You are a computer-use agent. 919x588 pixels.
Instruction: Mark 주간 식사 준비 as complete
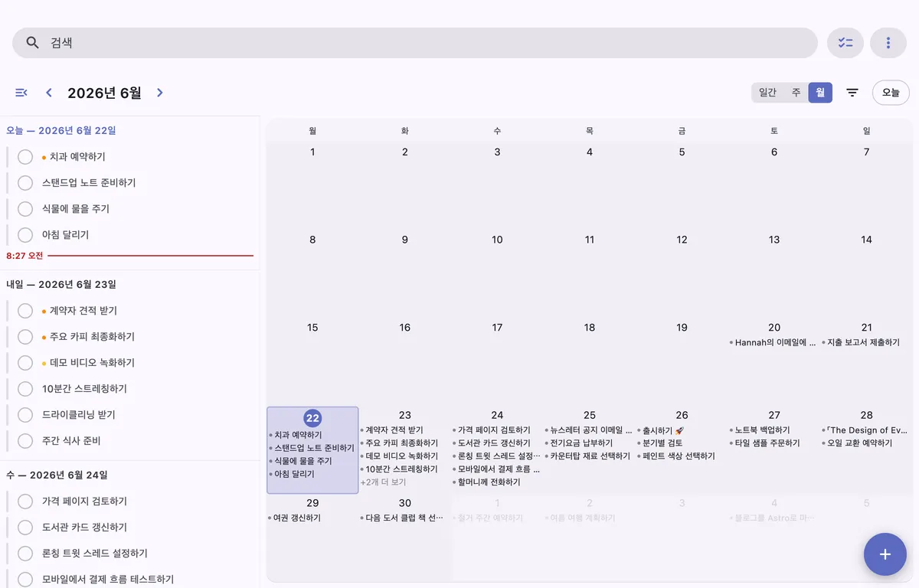tap(25, 441)
